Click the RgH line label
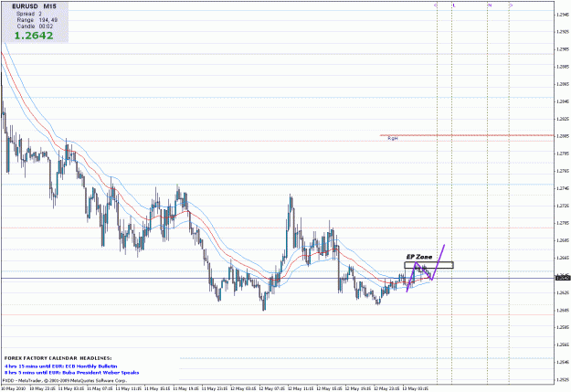This screenshot has width=571, height=392. tap(393, 139)
